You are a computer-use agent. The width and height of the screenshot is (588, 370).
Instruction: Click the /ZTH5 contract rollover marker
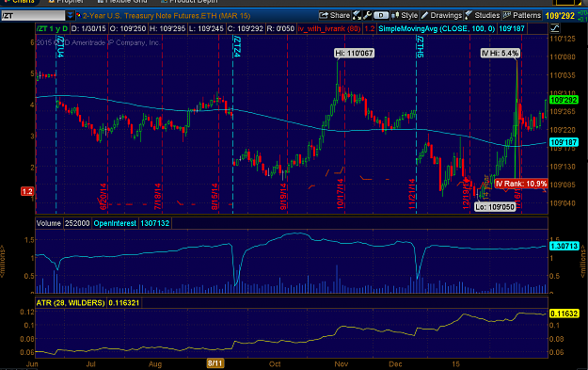(x=420, y=46)
